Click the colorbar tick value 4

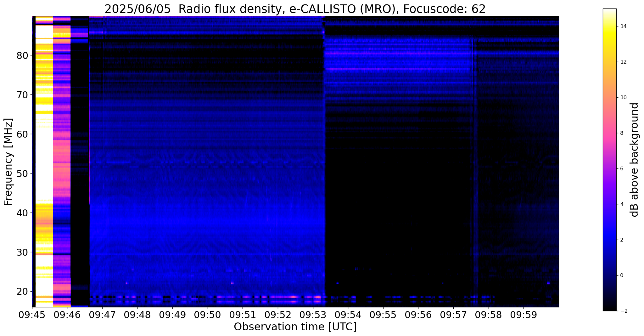622,204
